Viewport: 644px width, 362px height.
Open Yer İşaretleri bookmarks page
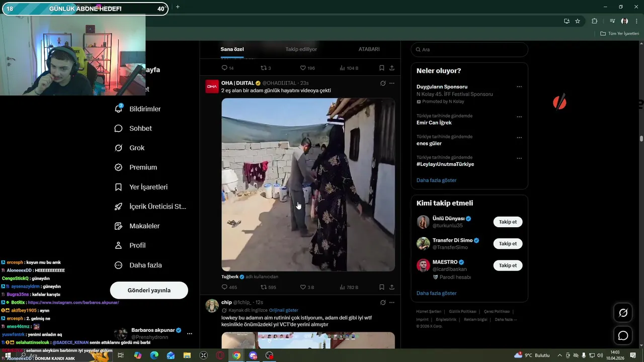pos(141,187)
